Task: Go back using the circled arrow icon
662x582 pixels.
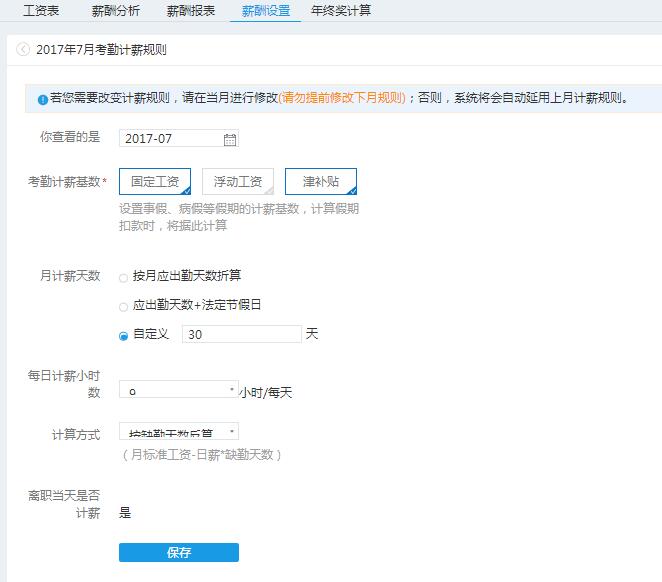Action: pyautogui.click(x=22, y=49)
